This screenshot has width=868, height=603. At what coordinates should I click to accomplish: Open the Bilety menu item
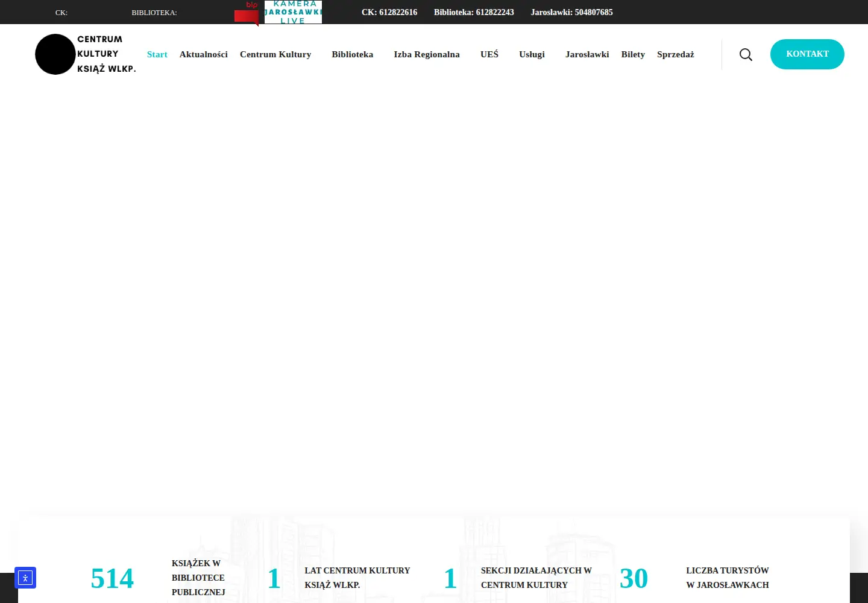(x=633, y=54)
